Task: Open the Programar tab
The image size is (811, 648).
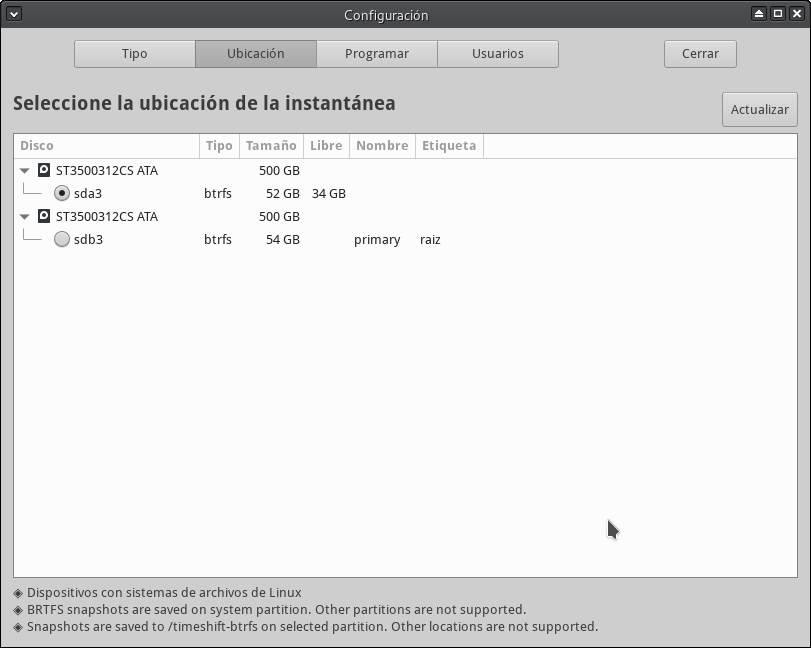Action: 377,54
